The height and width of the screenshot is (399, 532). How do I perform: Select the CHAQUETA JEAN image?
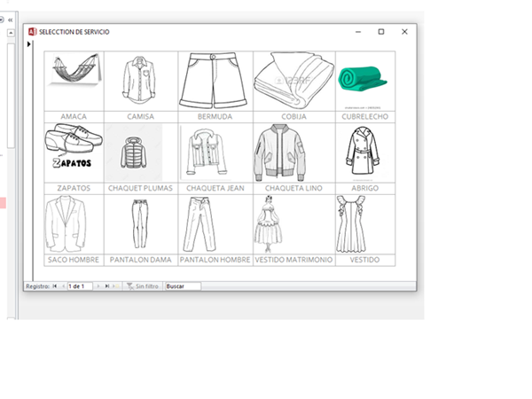click(x=206, y=152)
